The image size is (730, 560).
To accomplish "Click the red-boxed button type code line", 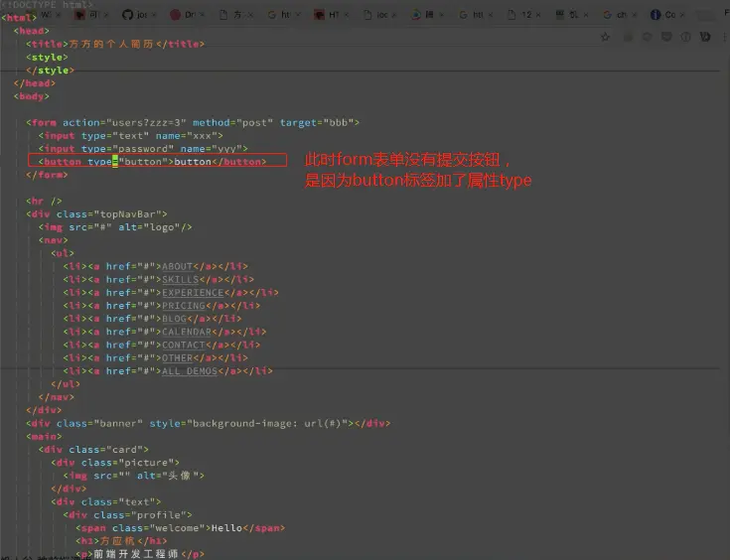I will 157,161.
